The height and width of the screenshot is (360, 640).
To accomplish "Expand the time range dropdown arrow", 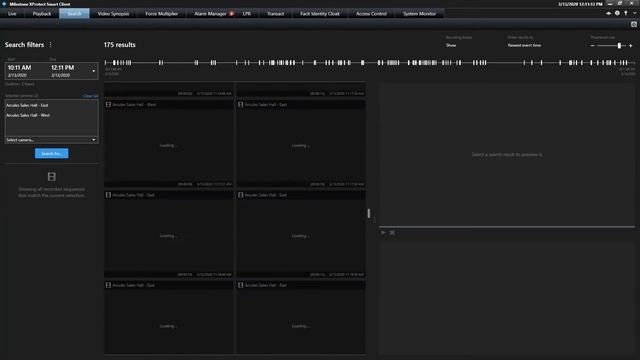I will (x=94, y=71).
